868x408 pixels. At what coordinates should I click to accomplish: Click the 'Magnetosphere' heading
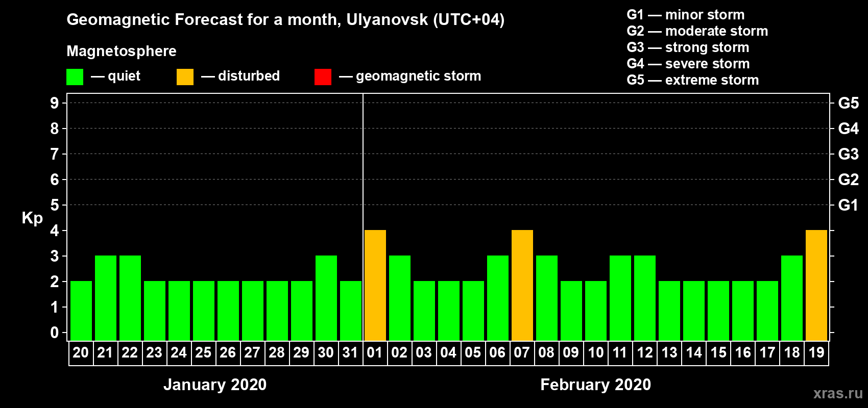coord(122,52)
